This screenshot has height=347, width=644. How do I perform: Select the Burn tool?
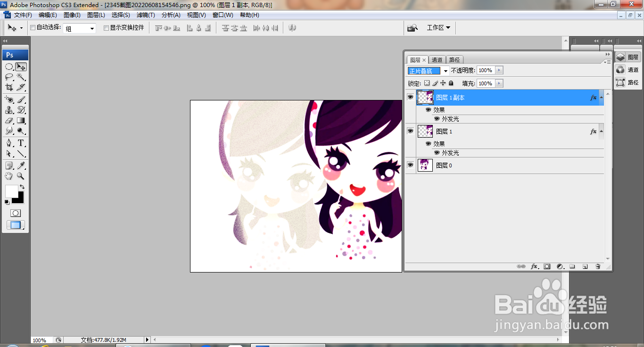coord(21,131)
